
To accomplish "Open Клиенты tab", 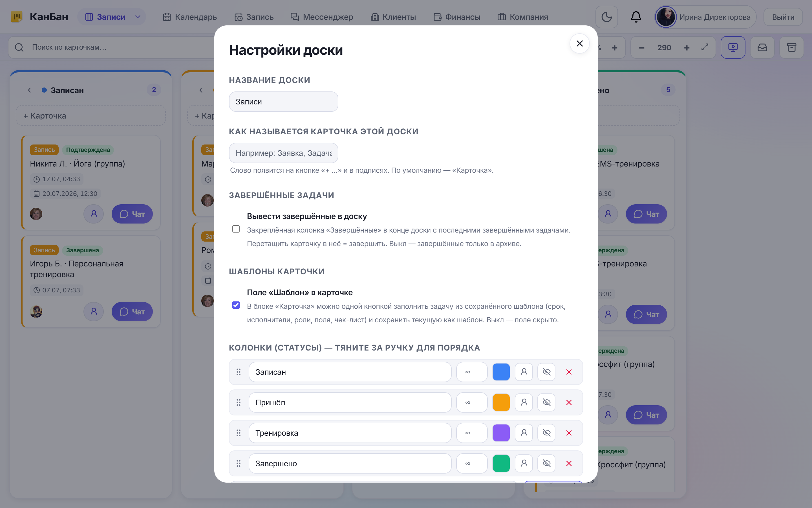I will [393, 17].
